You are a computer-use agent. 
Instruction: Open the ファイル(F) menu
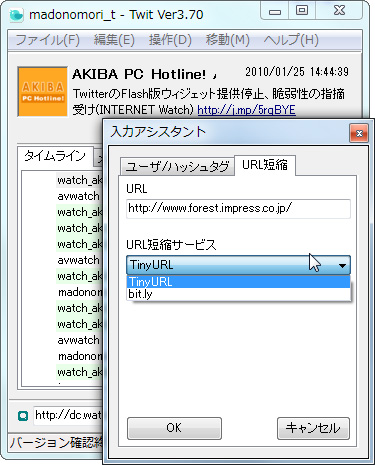point(48,40)
